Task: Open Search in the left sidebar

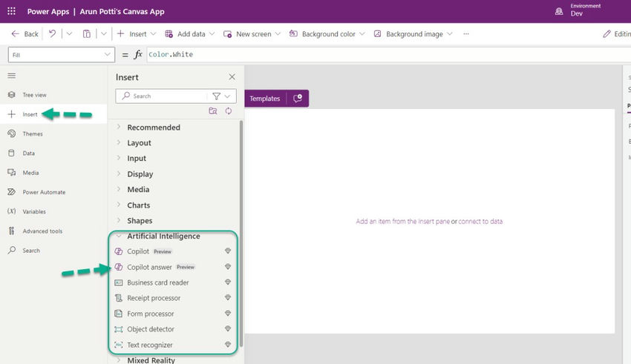Action: point(53,251)
